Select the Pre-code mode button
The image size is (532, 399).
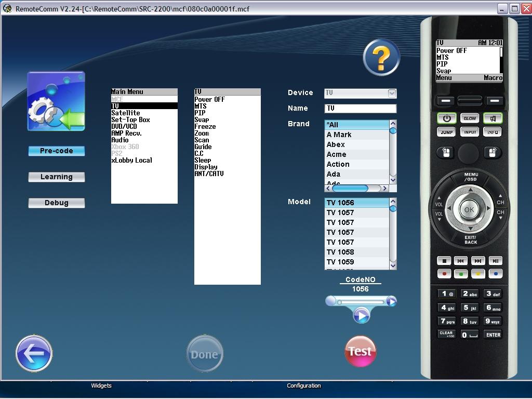(56, 151)
